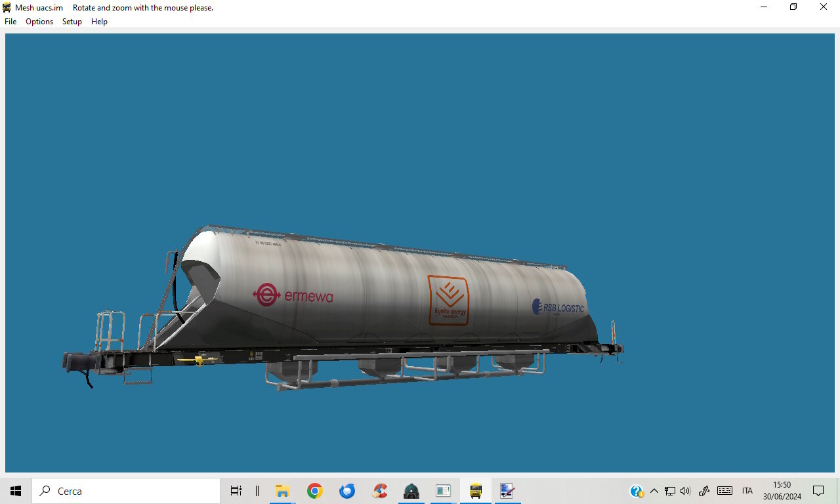Open File Explorer from the taskbar
The height and width of the screenshot is (504, 840).
point(282,491)
